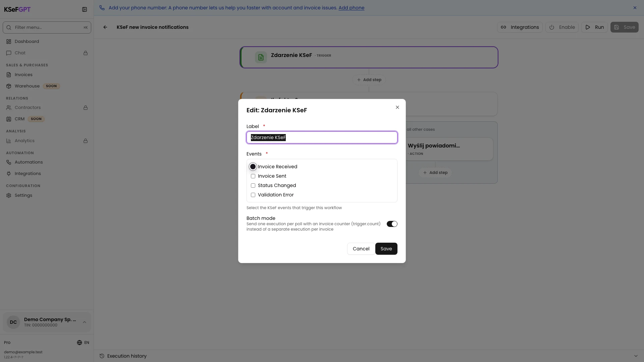Click the Settings gear icon

pyautogui.click(x=9, y=195)
